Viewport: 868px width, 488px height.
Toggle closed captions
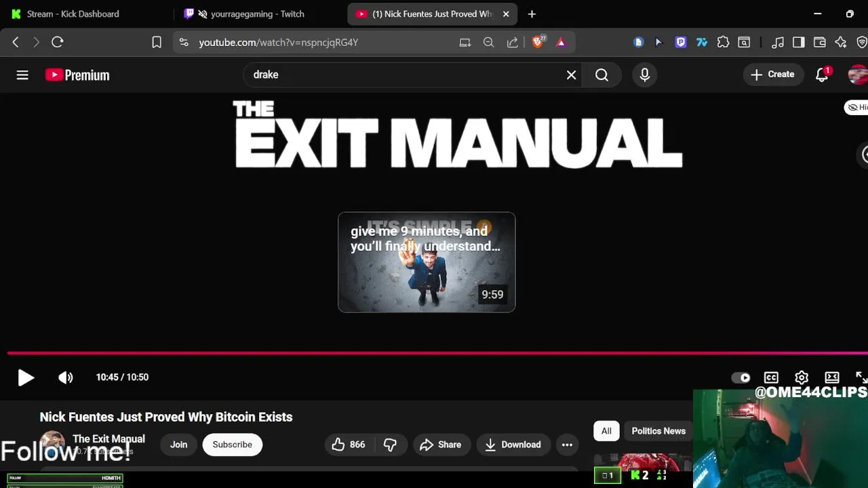[x=771, y=378]
